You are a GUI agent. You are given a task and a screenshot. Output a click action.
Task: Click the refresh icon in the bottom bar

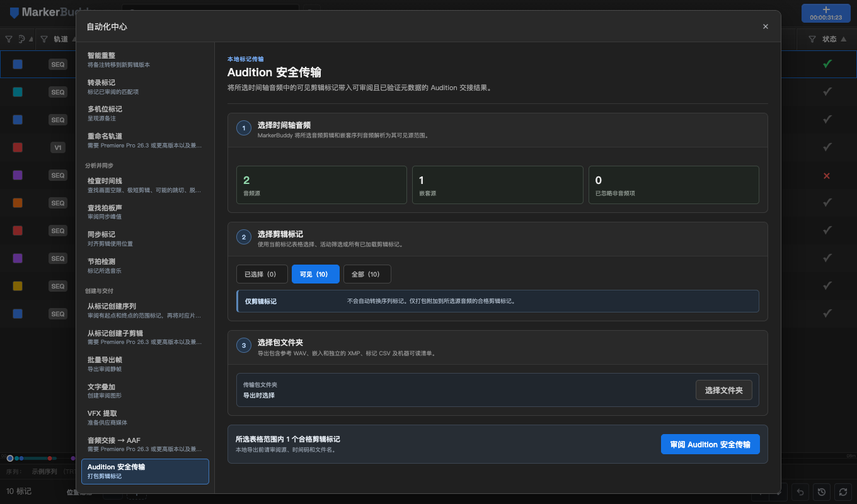click(x=843, y=491)
